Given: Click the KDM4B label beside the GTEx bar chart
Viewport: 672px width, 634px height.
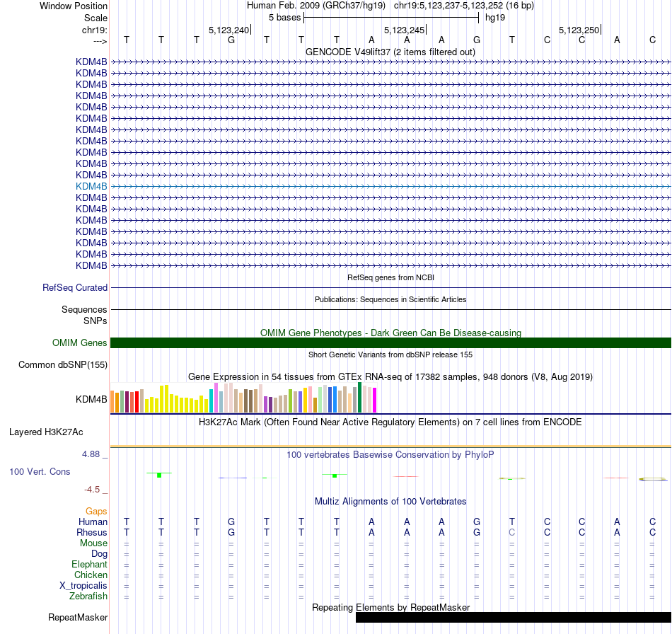Looking at the screenshot, I should pyautogui.click(x=91, y=400).
